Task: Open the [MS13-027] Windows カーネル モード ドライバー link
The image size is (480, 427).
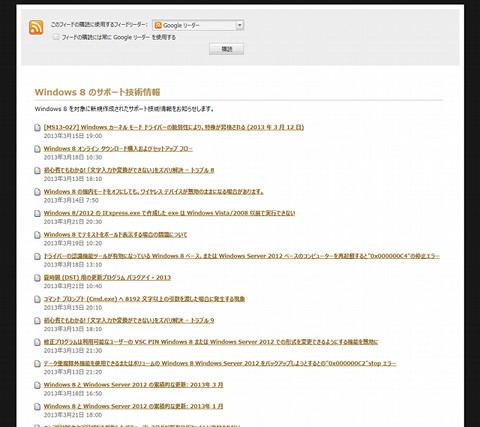Action: 174,127
